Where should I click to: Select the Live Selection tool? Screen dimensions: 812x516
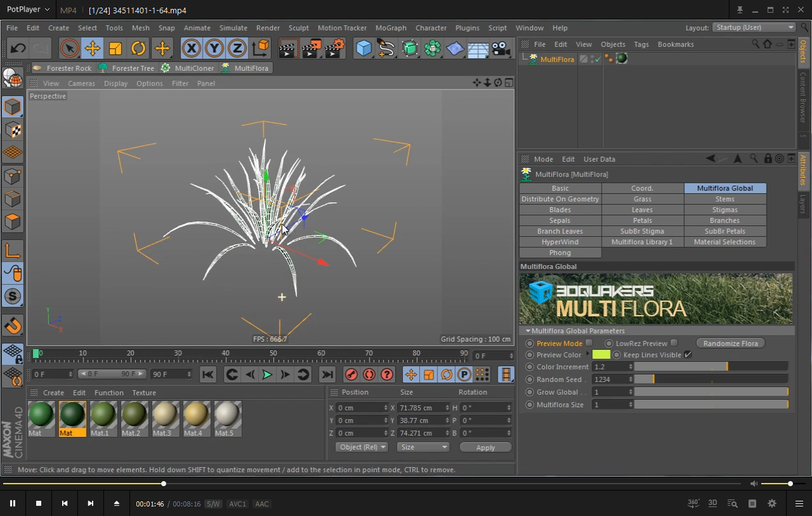(x=69, y=48)
